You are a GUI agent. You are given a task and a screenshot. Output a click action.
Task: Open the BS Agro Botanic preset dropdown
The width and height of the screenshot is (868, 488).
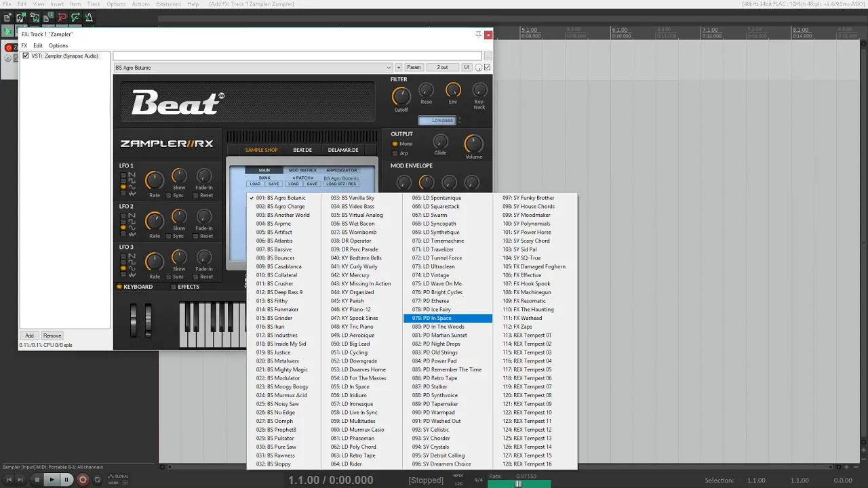[253, 67]
